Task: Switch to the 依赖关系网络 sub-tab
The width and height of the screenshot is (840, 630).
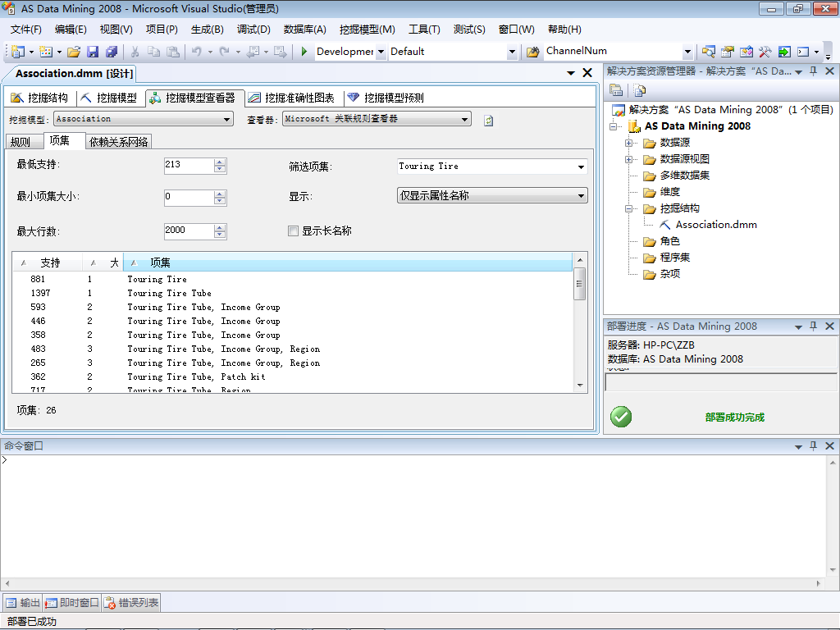Action: 118,141
